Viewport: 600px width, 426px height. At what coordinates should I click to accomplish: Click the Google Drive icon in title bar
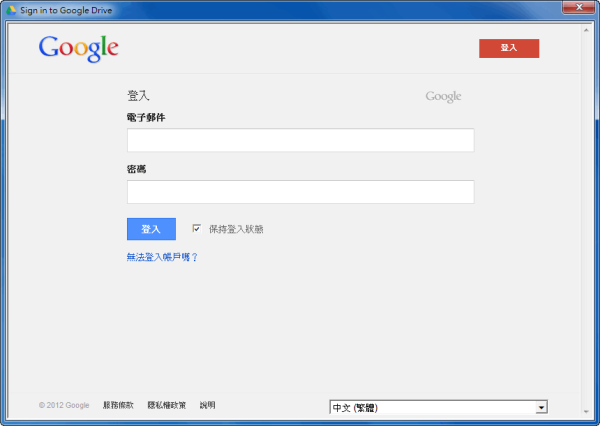[x=11, y=10]
